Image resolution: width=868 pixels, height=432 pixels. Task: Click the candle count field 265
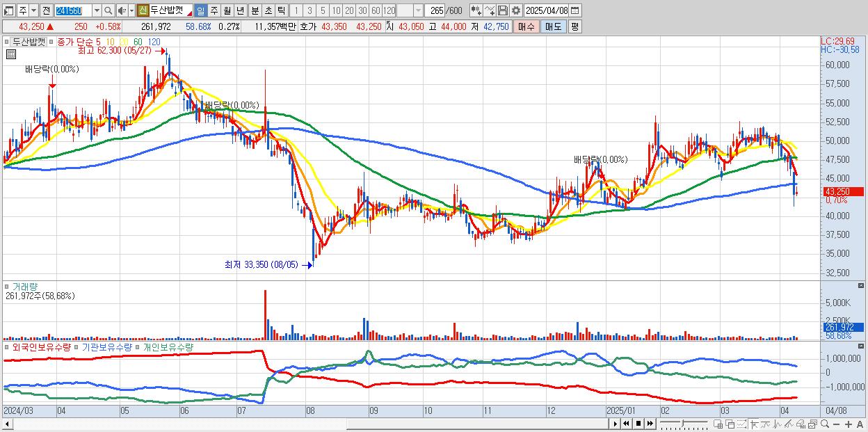[435, 10]
